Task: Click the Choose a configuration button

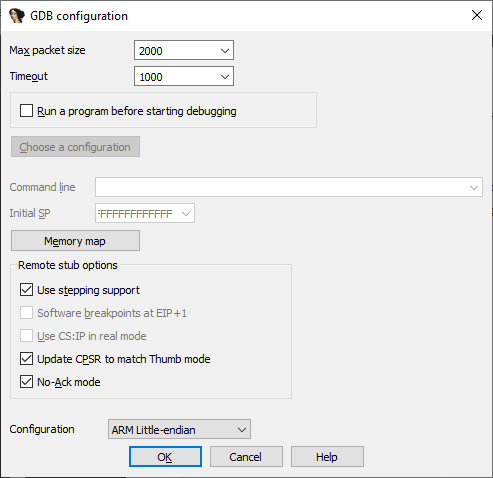Action: 75,147
